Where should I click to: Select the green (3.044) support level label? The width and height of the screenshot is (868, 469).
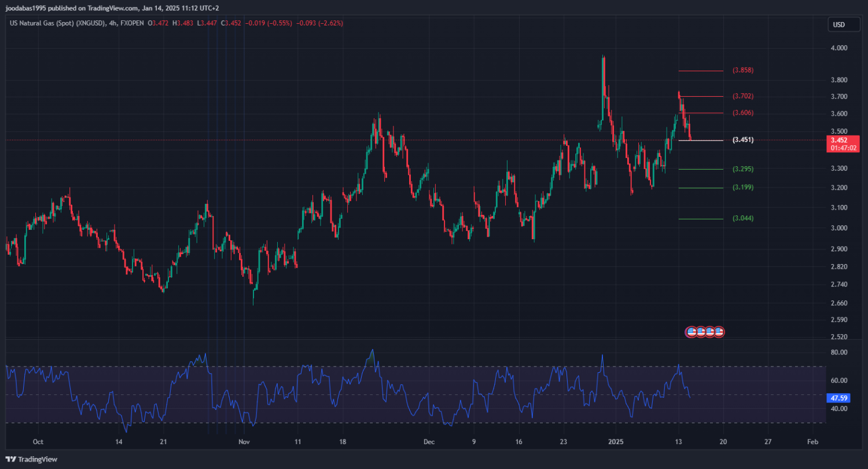[x=743, y=218]
